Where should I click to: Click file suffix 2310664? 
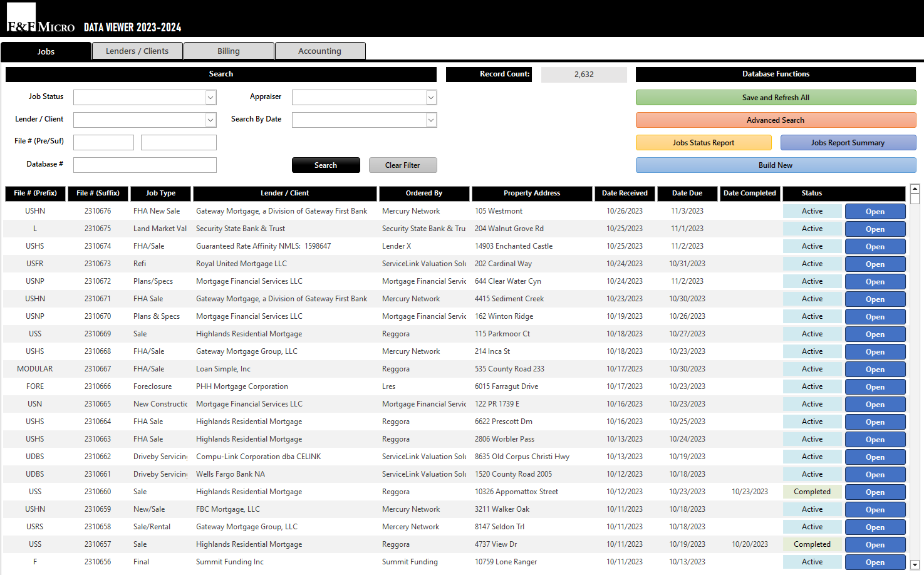point(98,422)
